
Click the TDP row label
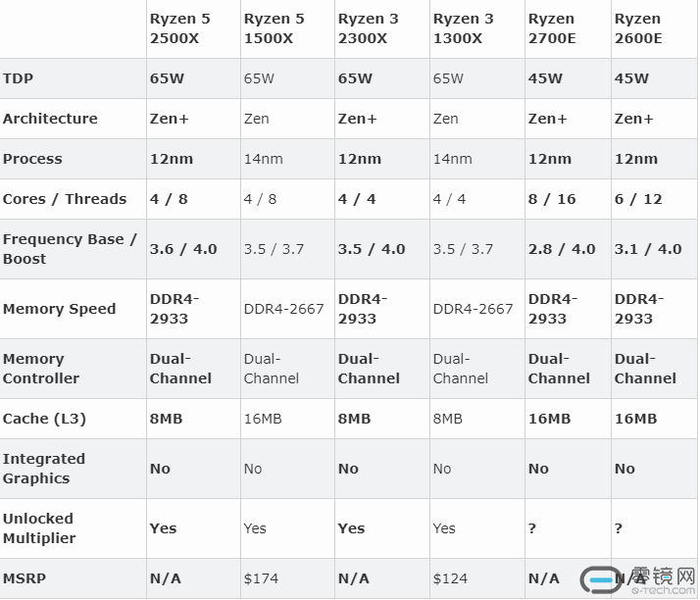tap(19, 78)
